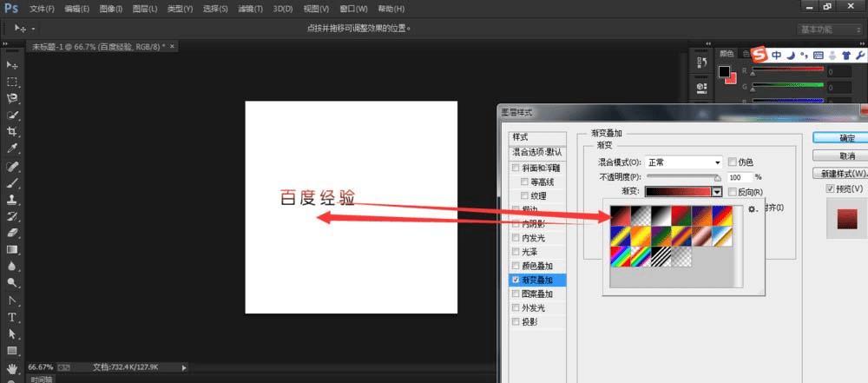868x383 pixels.
Task: Open the Move tool preset picker arrow
Action: click(33, 29)
